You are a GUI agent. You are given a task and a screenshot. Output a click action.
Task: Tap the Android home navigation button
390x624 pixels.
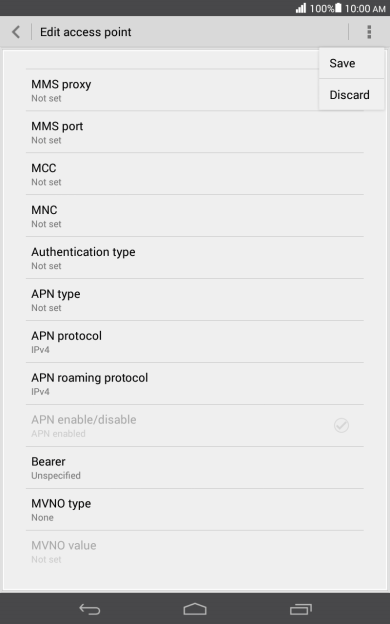point(195,609)
